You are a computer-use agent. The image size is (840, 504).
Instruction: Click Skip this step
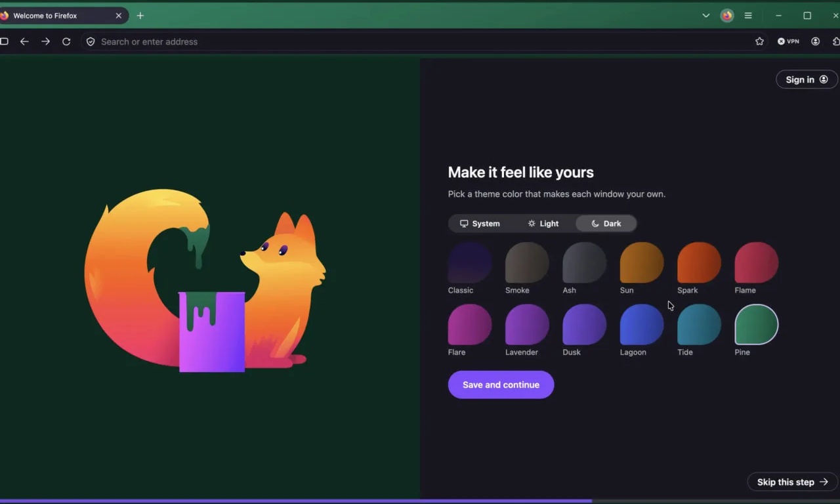[x=792, y=482]
